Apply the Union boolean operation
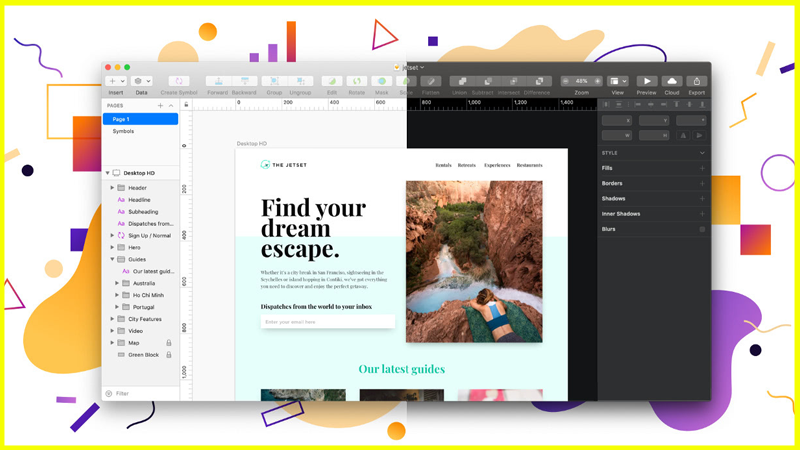The height and width of the screenshot is (450, 800). pyautogui.click(x=462, y=81)
